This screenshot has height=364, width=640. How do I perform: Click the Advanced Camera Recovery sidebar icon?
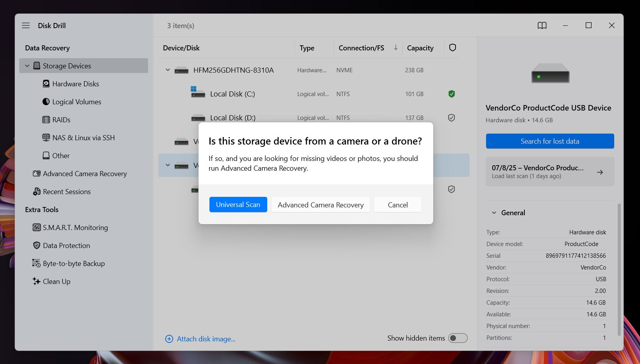click(37, 173)
